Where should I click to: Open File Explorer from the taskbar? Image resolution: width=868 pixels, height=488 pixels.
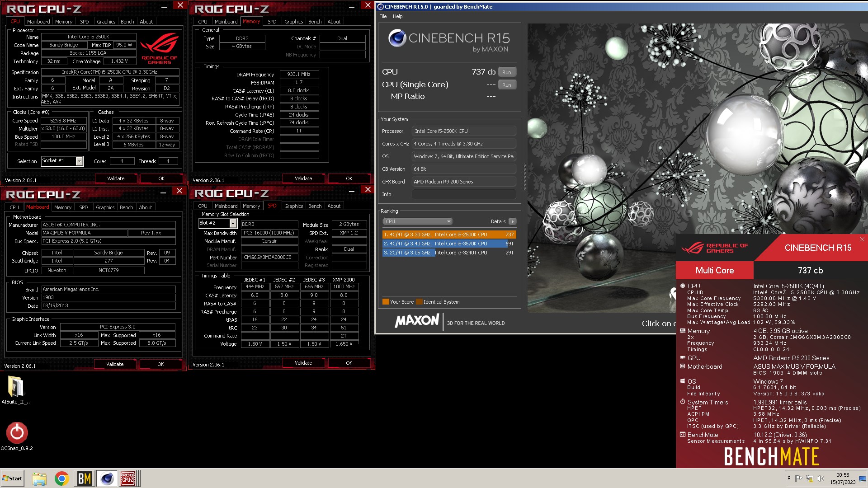pos(39,479)
